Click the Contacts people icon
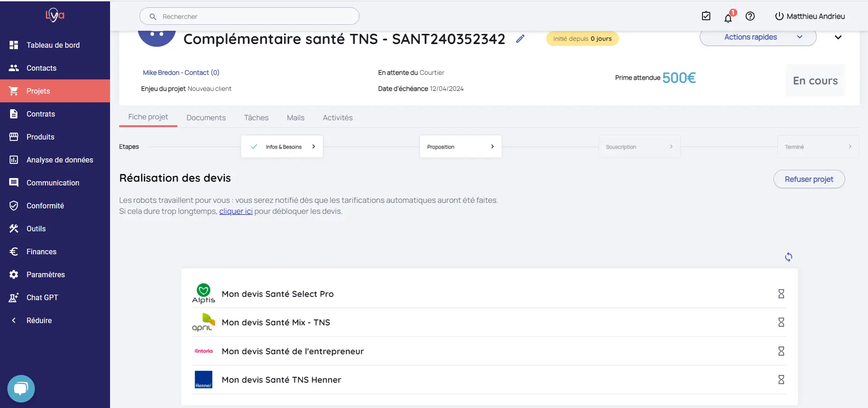Viewport: 868px width, 408px height. (14, 68)
